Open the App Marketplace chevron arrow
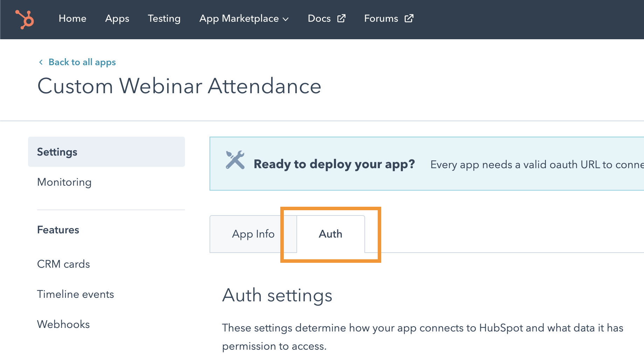The height and width of the screenshot is (363, 644). point(286,19)
